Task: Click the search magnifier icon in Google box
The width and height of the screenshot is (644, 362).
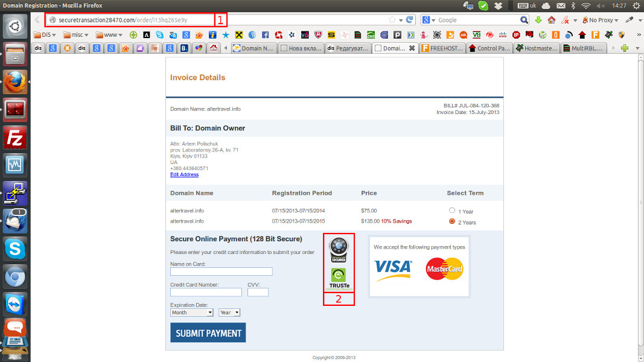Action: pyautogui.click(x=524, y=20)
